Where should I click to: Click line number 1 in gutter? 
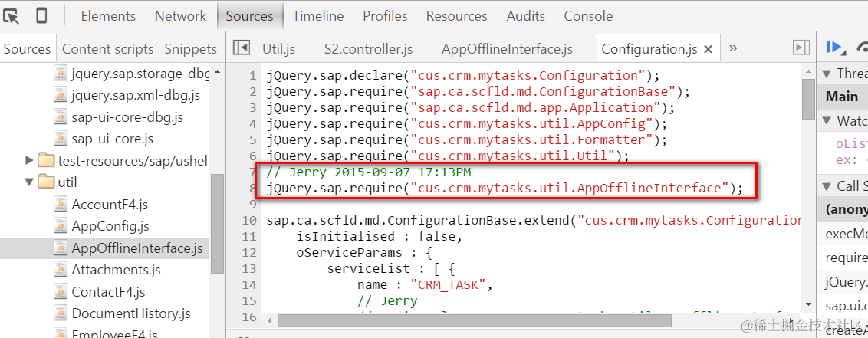pos(252,75)
